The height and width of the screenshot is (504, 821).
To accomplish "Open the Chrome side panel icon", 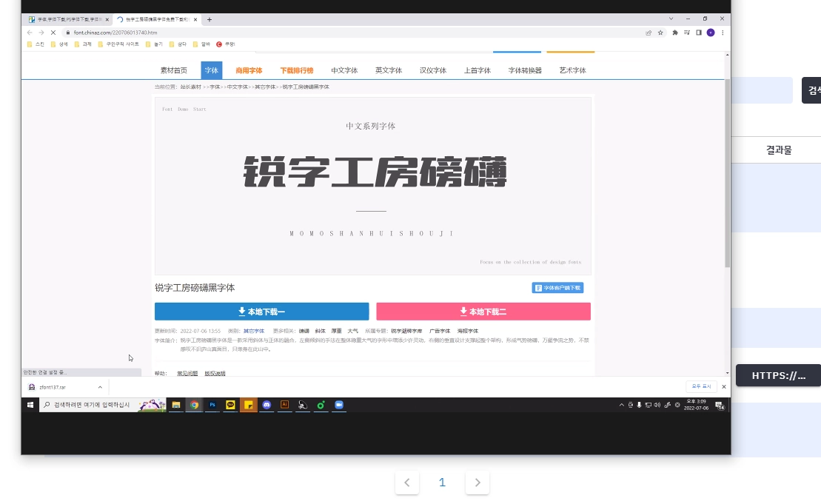I will click(x=698, y=33).
